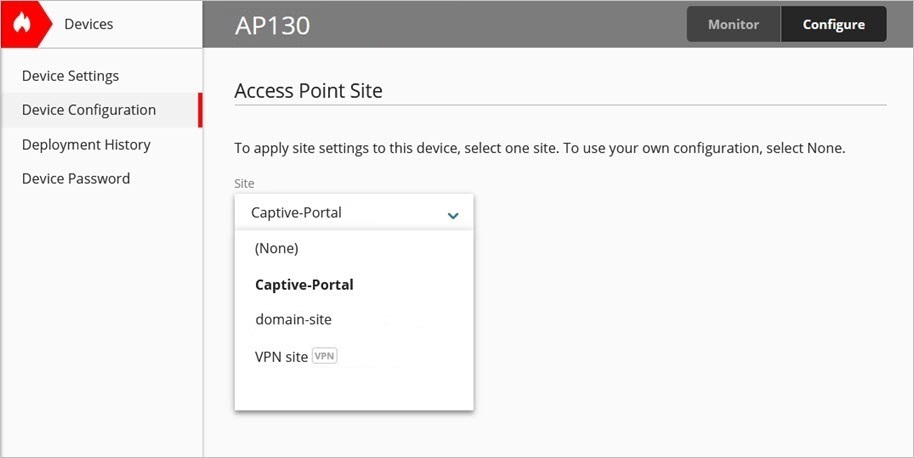Choose Captive-Portal from the dropdown list
The image size is (914, 458).
tap(304, 284)
